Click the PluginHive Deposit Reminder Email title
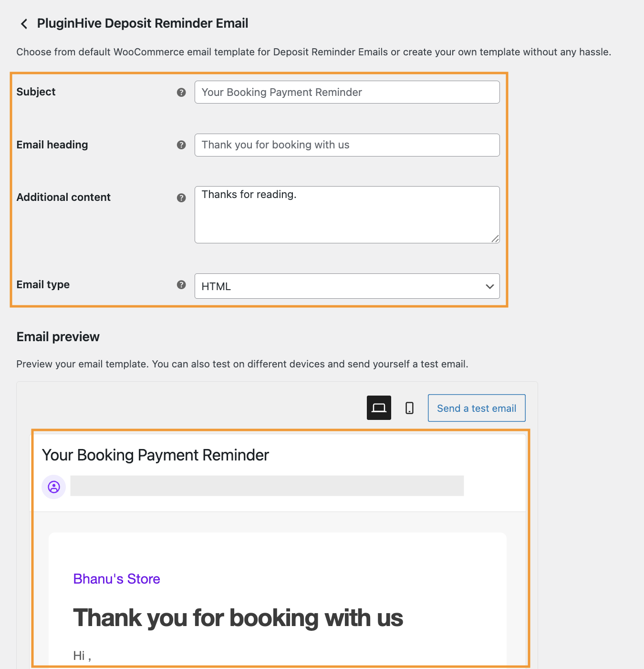The image size is (644, 669). (x=143, y=23)
